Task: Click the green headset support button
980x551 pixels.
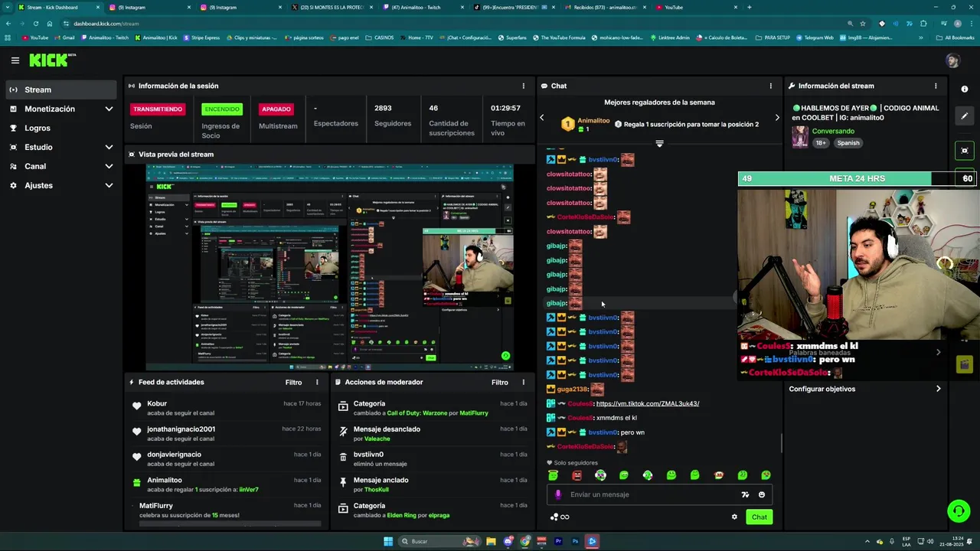Action: click(958, 510)
